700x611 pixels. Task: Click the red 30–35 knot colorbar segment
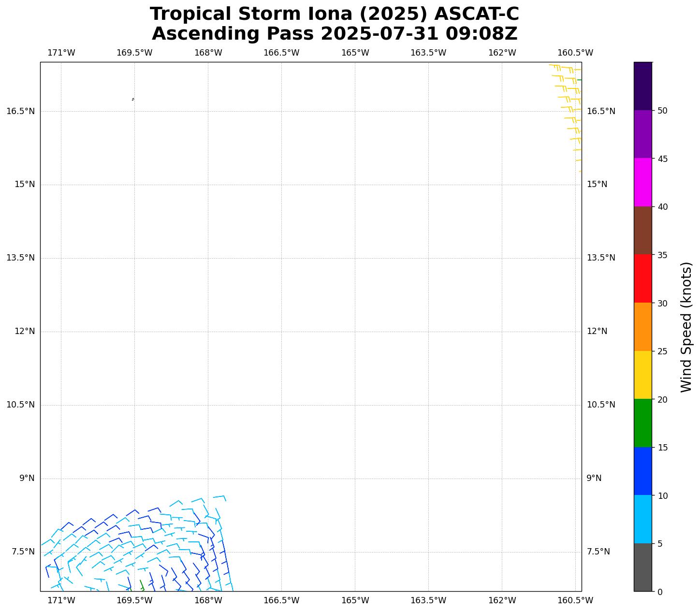point(642,278)
